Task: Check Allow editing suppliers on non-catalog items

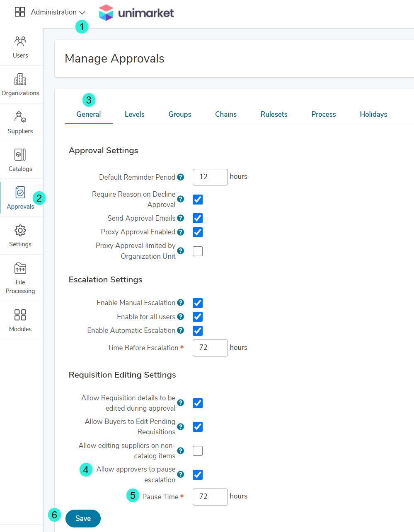Action: (x=198, y=451)
